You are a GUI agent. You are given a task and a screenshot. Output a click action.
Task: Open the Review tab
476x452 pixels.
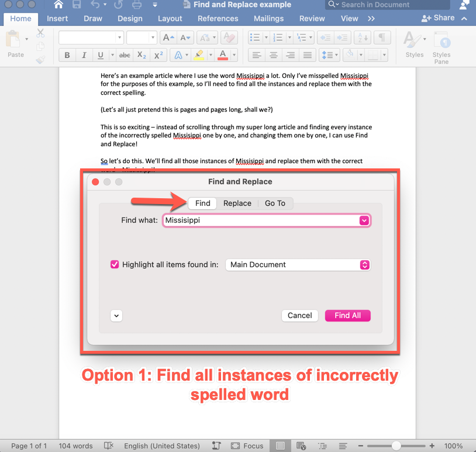[312, 19]
